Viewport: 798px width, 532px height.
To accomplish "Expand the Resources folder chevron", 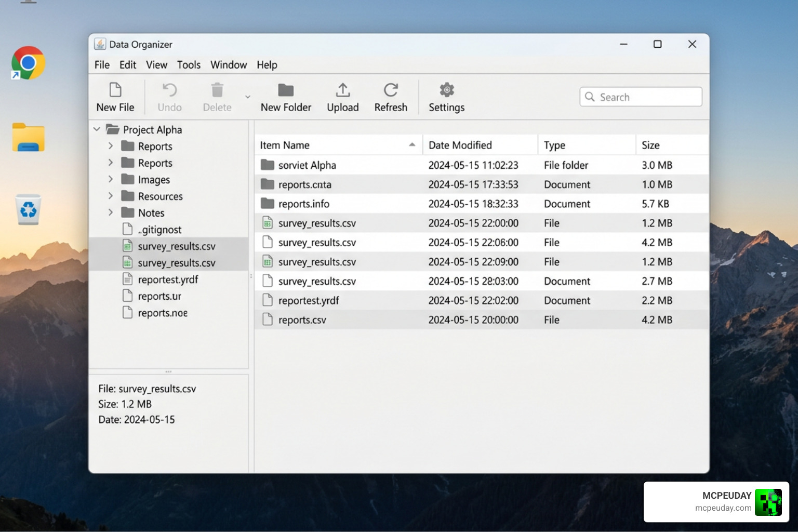I will click(111, 196).
